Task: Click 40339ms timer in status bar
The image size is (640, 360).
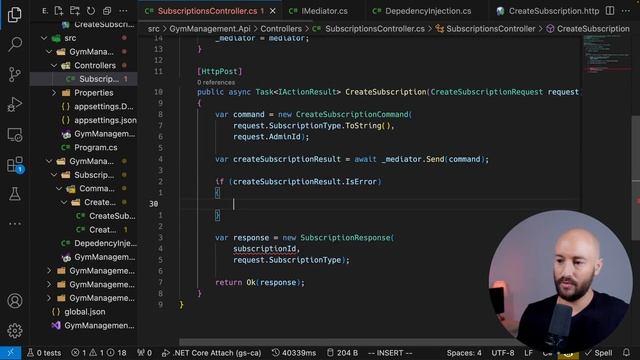Action: click(294, 353)
